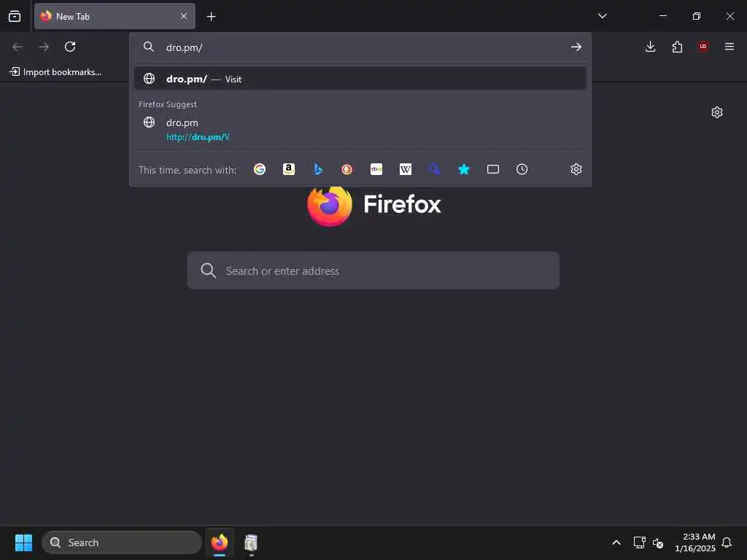
Task: Open the archive app in taskbar
Action: click(x=251, y=542)
